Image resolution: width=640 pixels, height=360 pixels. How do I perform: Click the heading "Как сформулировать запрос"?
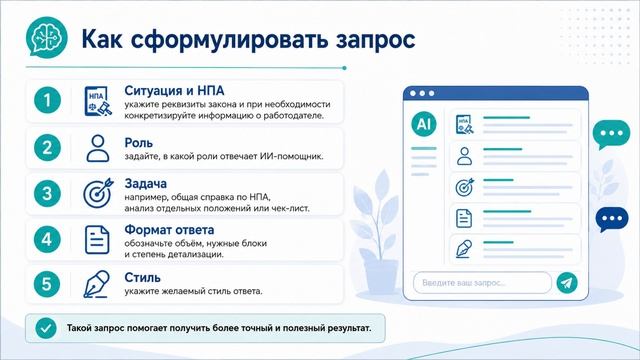click(x=248, y=39)
